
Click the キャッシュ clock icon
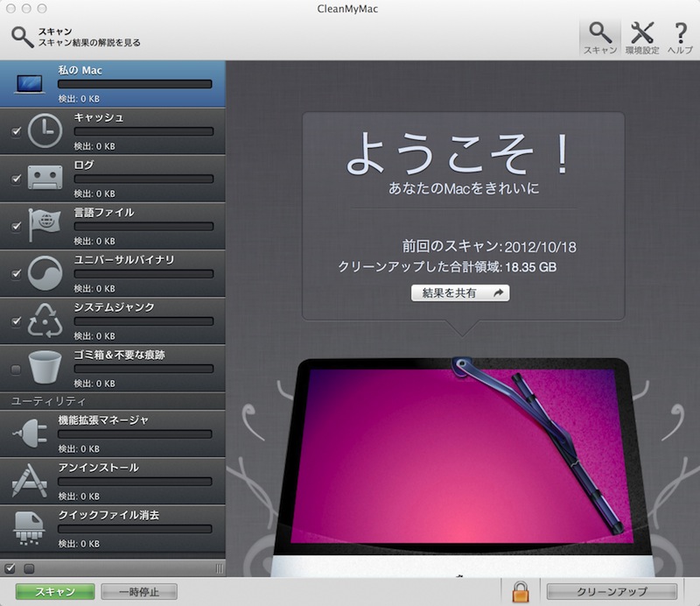pyautogui.click(x=45, y=131)
